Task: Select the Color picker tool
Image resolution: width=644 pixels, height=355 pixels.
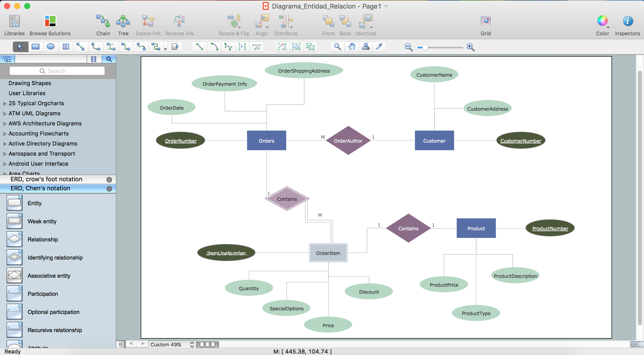Action: pos(380,47)
